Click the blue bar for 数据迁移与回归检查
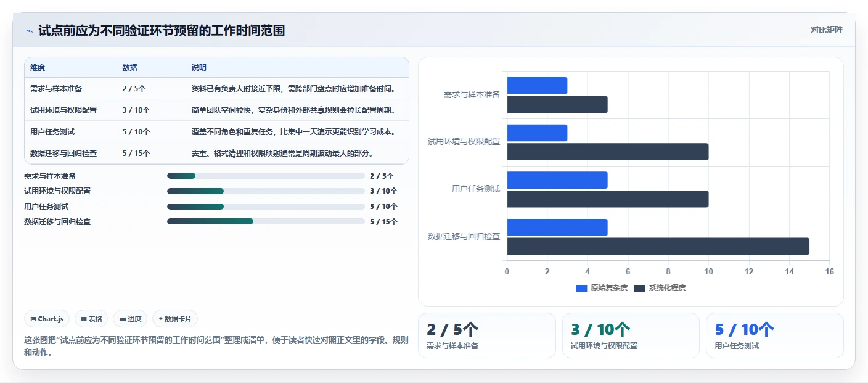The image size is (868, 383). coord(557,228)
